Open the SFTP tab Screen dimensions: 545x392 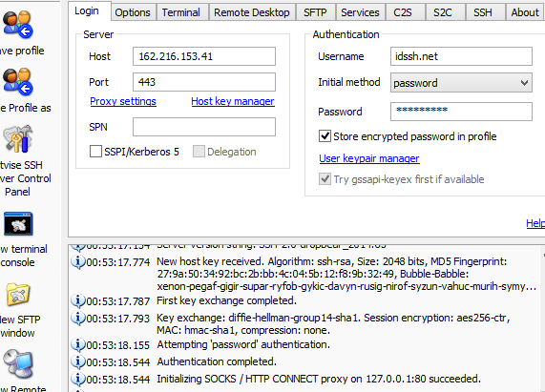(x=315, y=12)
